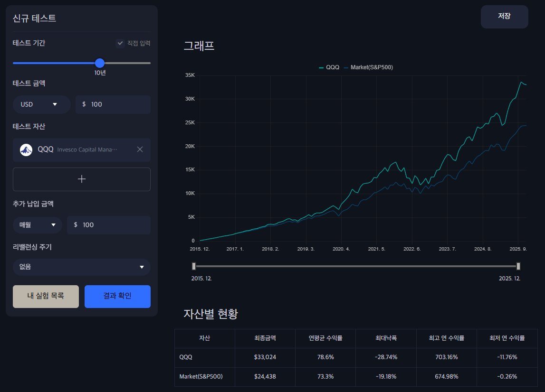
Task: Click the 추가 납입 금액 amount input field
Action: [x=109, y=225]
